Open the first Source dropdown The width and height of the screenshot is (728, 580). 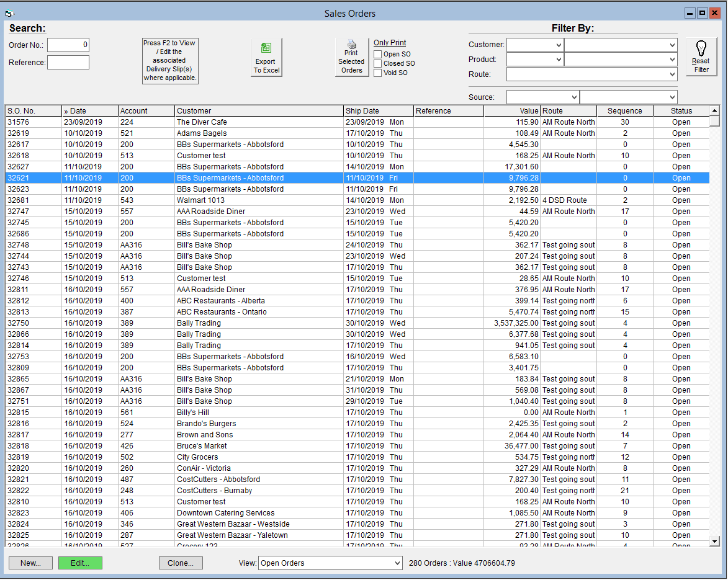click(574, 97)
